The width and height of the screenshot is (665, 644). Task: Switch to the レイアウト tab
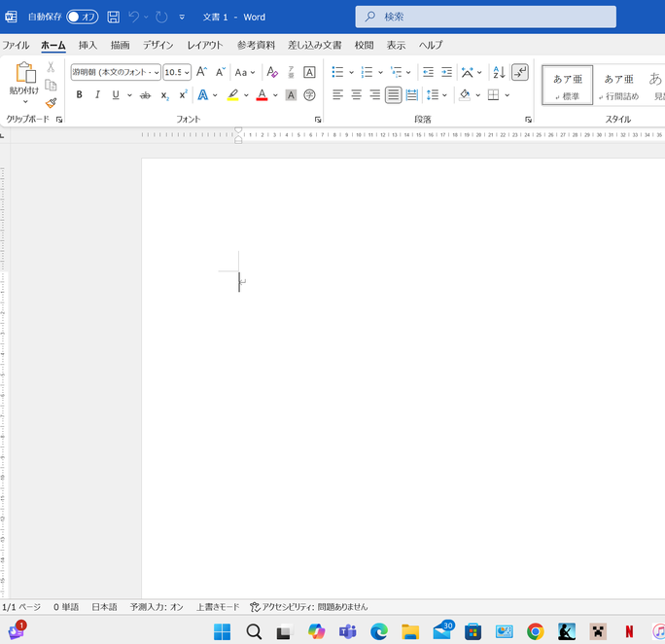tap(205, 45)
